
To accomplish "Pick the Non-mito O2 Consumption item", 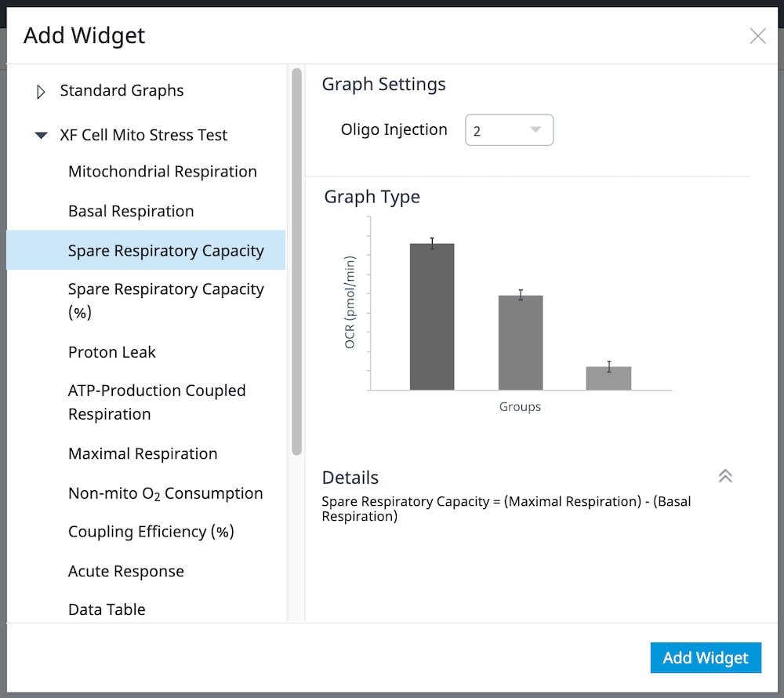I will tap(165, 493).
